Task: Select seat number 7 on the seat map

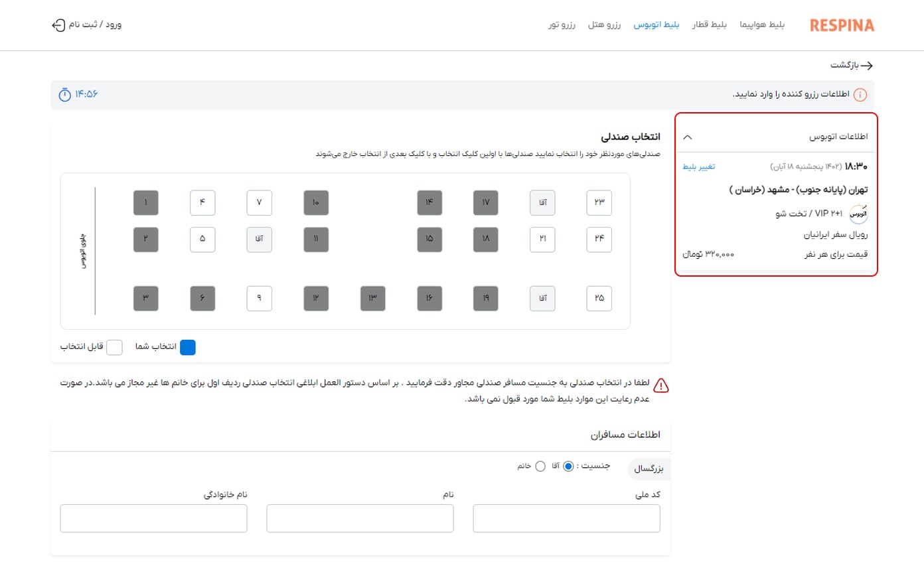Action: tap(259, 203)
